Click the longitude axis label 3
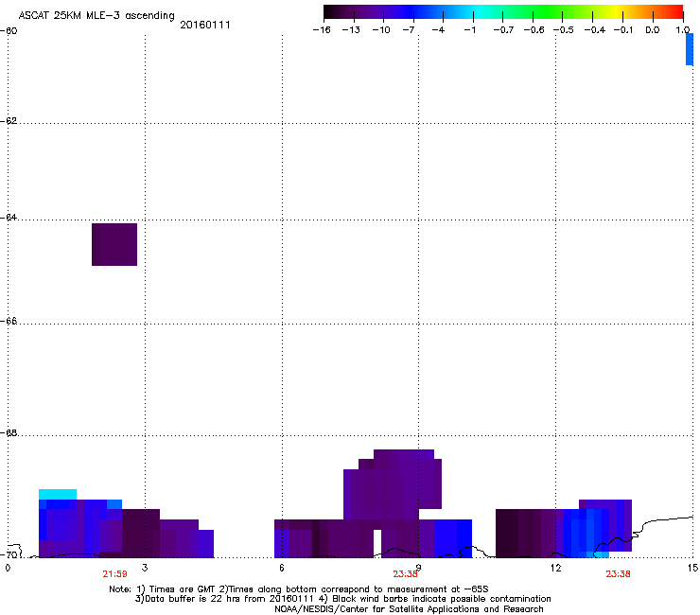Image resolution: width=700 pixels, height=615 pixels. coord(145,568)
